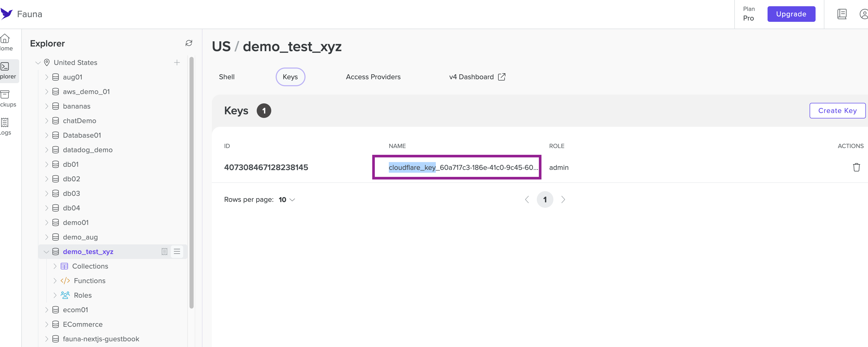Click the add database plus icon
Screen dimensions: 868x347
(x=177, y=62)
